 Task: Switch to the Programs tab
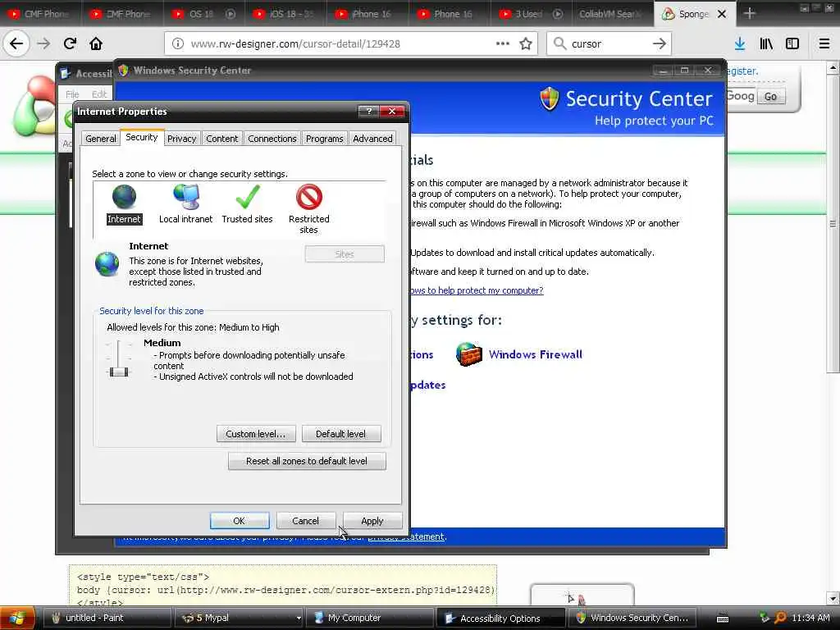(x=325, y=138)
